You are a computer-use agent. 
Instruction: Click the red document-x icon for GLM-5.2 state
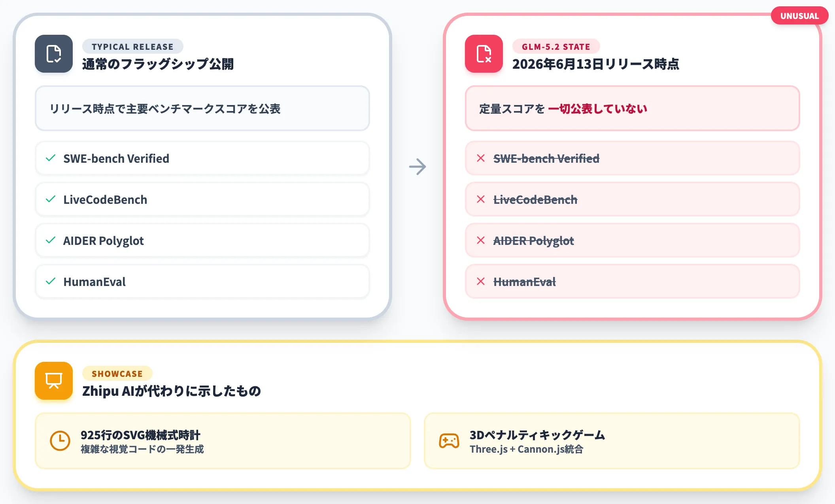484,54
